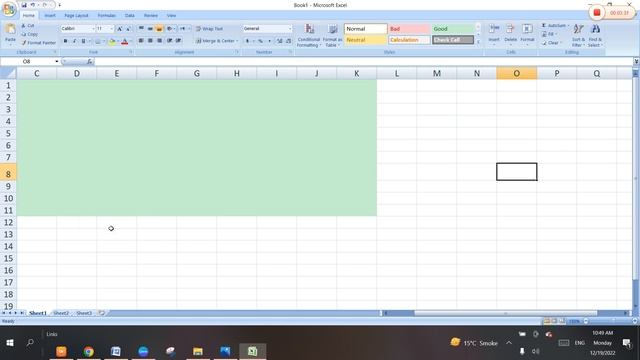Screen dimensions: 640x360
Task: Apply the Calculation cell style
Action: pyautogui.click(x=409, y=40)
